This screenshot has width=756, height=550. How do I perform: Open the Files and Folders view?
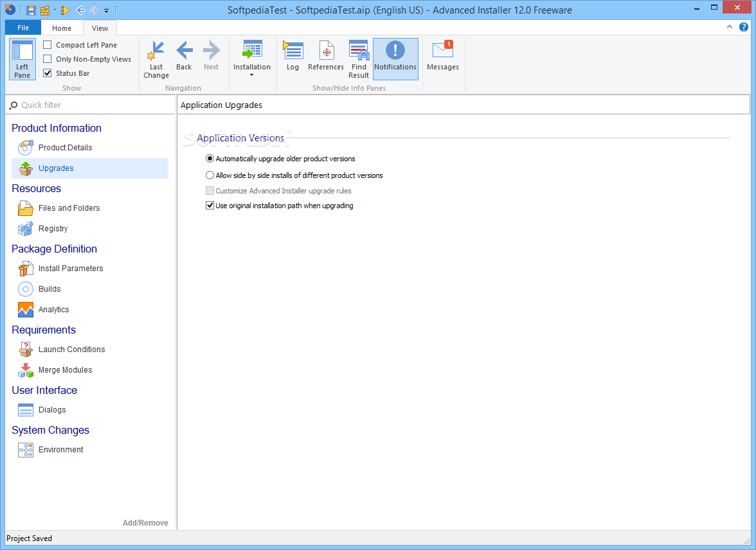tap(90, 208)
